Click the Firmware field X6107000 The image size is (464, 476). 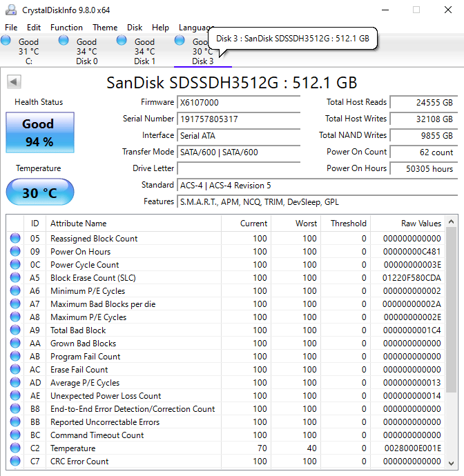[239, 102]
